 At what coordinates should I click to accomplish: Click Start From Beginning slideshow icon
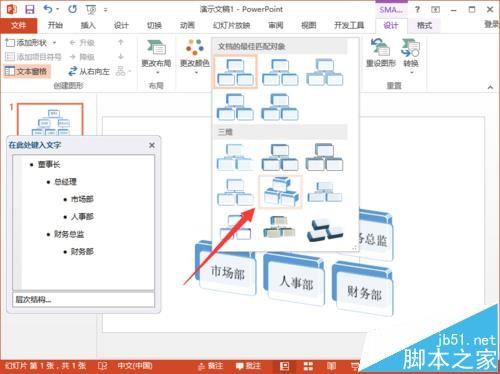[x=91, y=10]
